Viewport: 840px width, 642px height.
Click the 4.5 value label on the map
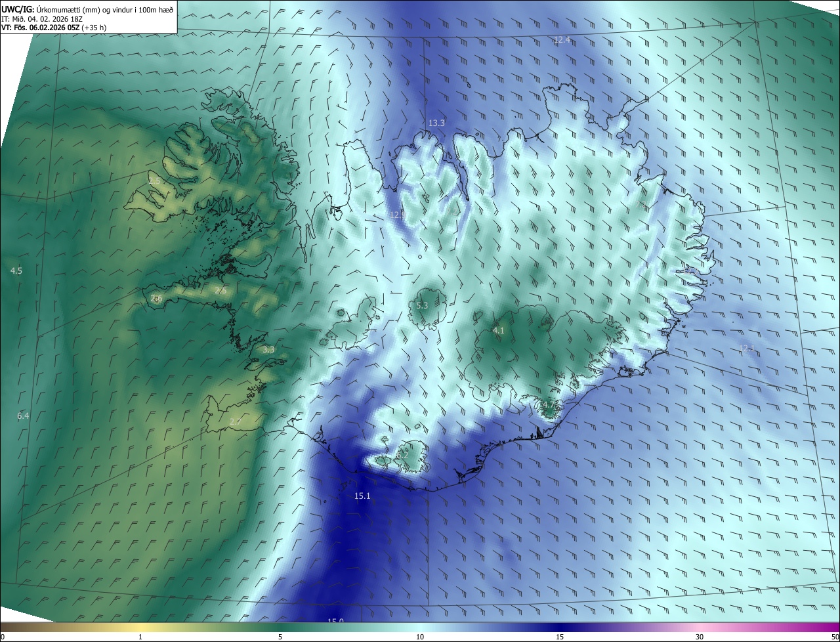pyautogui.click(x=16, y=270)
